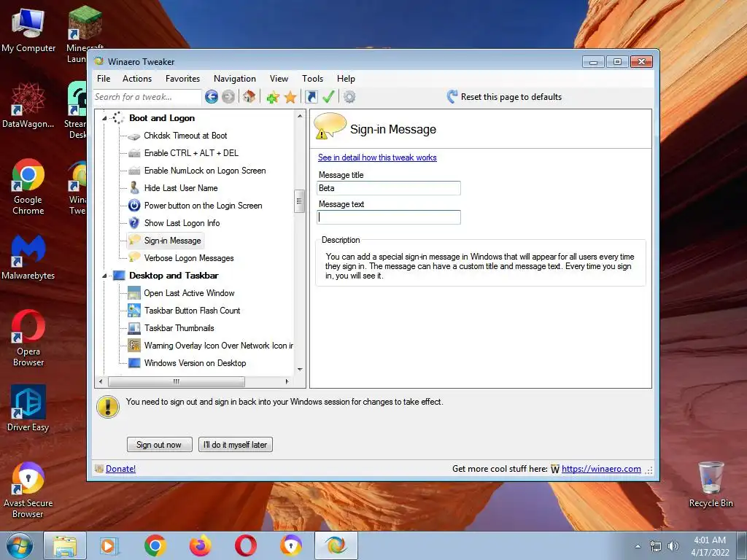Open the Home page house icon

pos(249,97)
